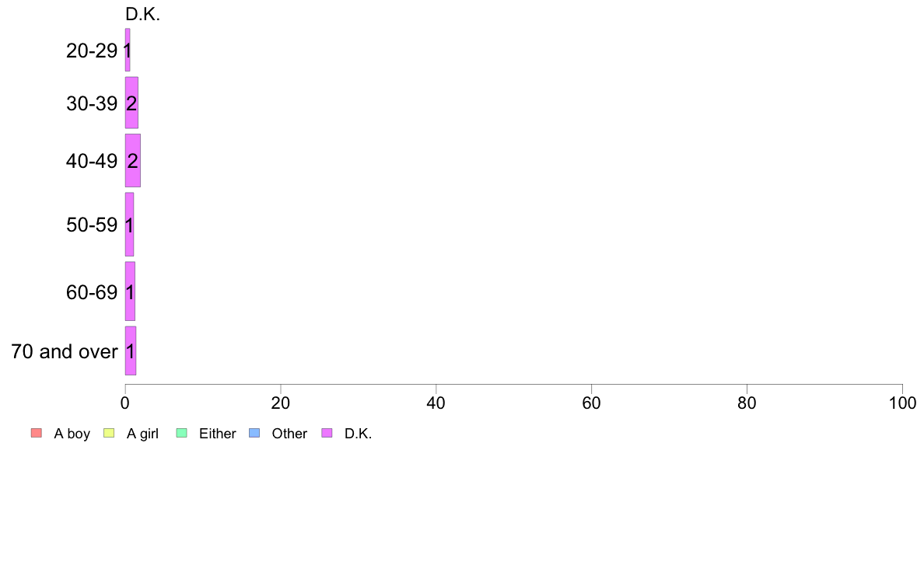Select the 60-69 age group bar
Image resolution: width=924 pixels, height=572 pixels.
[130, 291]
